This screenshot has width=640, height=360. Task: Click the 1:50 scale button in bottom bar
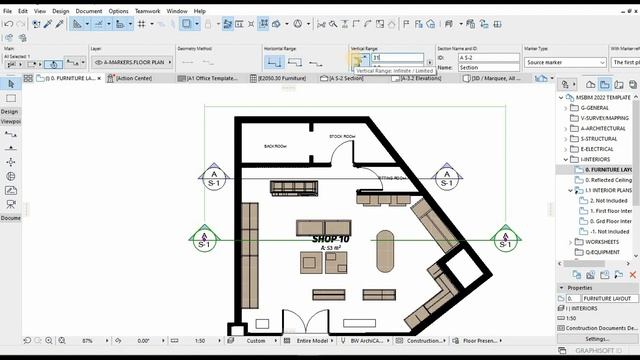pos(196,340)
